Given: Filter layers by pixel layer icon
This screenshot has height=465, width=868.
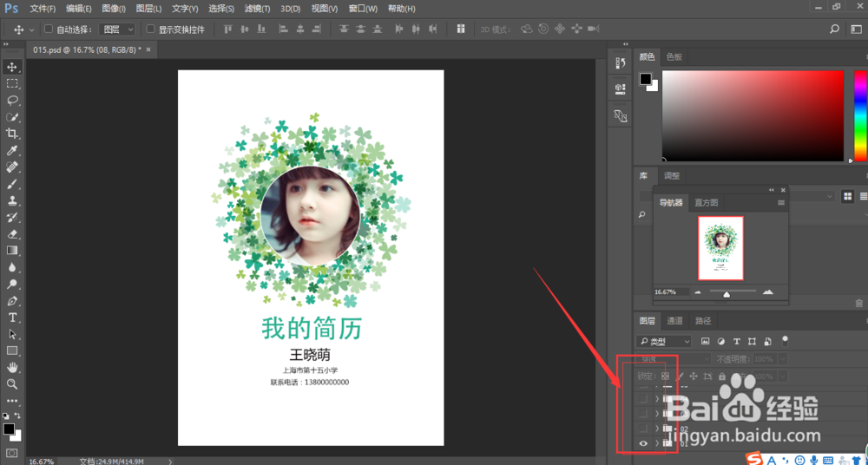Looking at the screenshot, I should (705, 341).
